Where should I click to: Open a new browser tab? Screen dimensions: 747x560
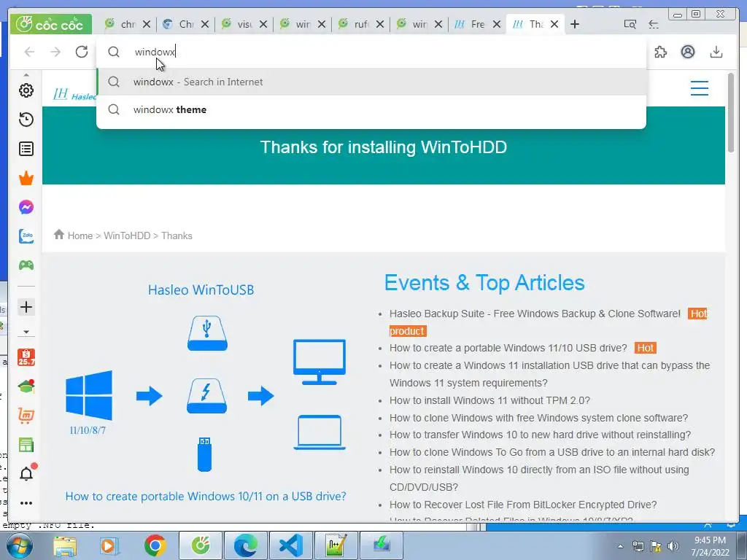(x=575, y=24)
